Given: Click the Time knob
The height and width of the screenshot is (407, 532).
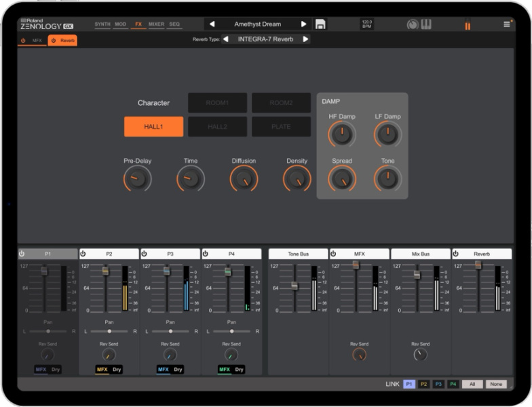Looking at the screenshot, I should [x=191, y=179].
